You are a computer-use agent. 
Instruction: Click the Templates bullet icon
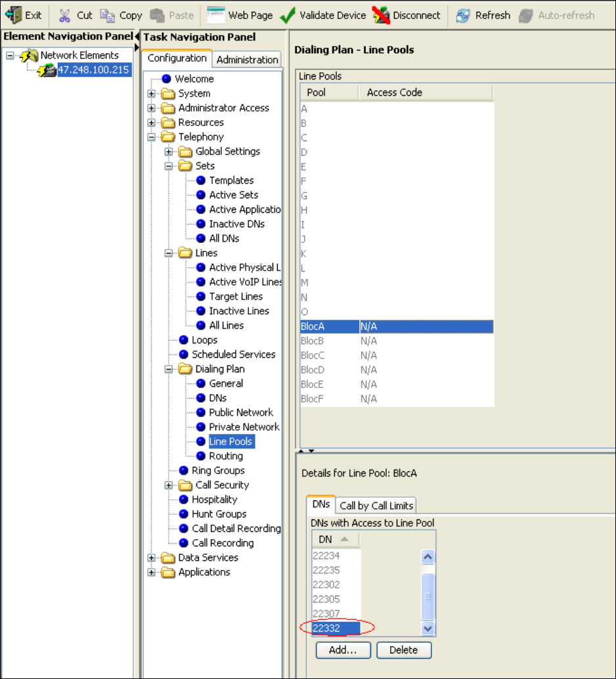[200, 180]
